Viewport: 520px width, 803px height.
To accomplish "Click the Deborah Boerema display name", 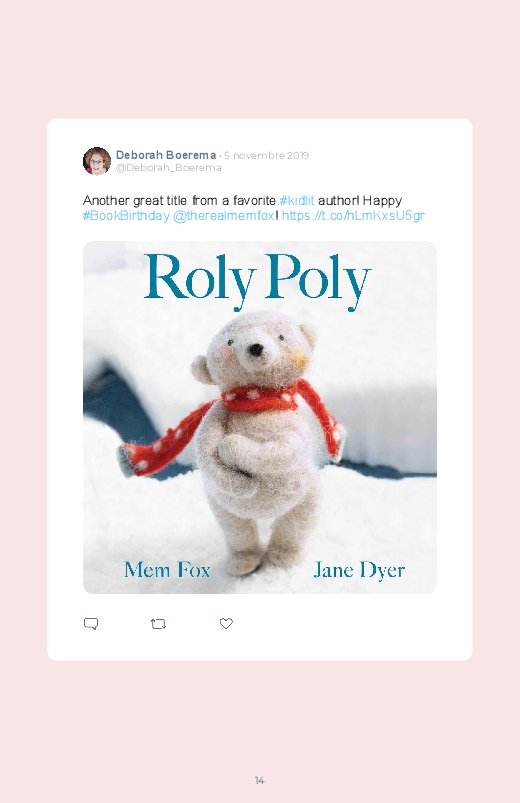I will 166,155.
